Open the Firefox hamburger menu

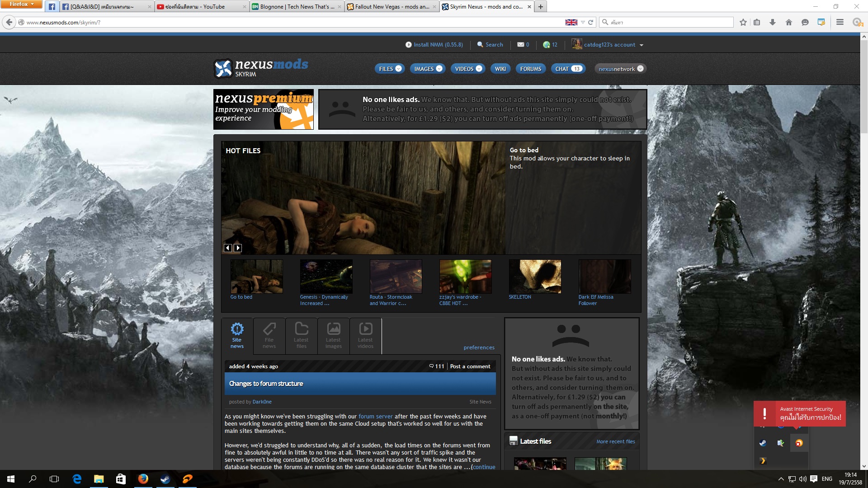coord(840,22)
